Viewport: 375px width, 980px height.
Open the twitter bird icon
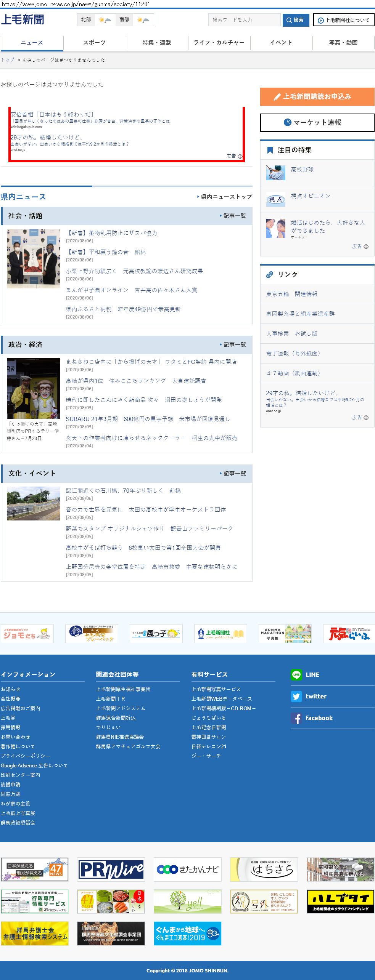[296, 696]
